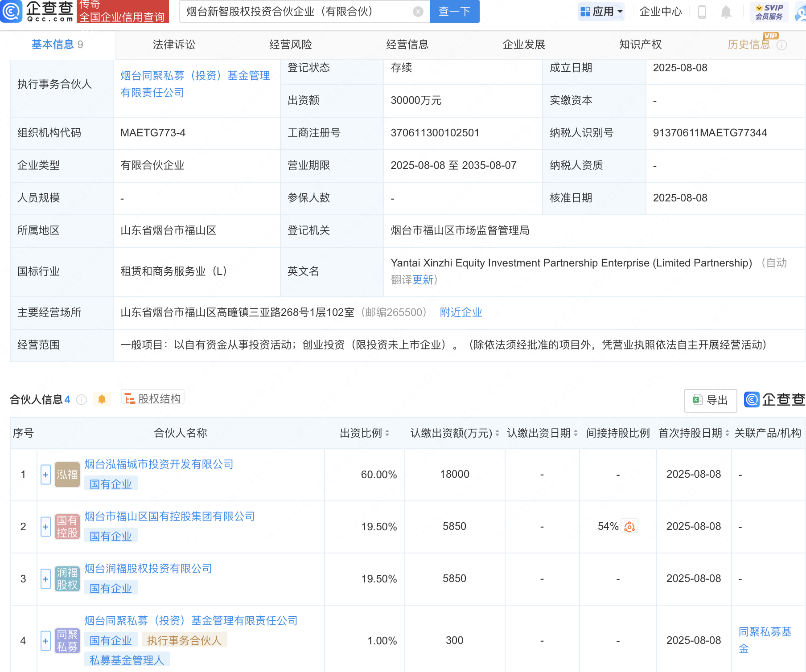
Task: Sort by 认缴出资日期 column
Action: (x=576, y=433)
